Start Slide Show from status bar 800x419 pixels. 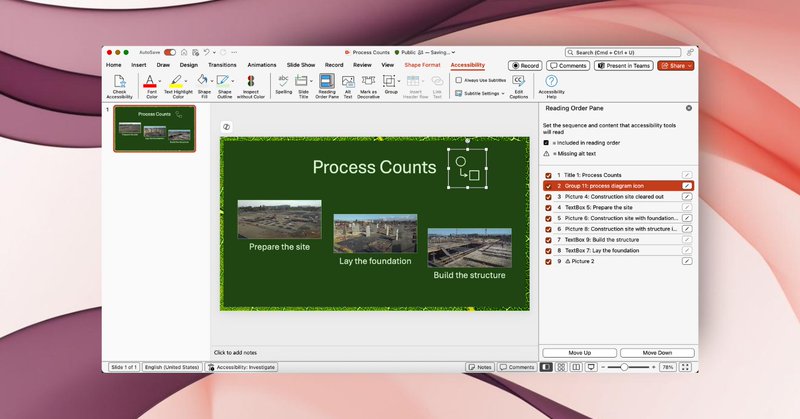coord(591,367)
